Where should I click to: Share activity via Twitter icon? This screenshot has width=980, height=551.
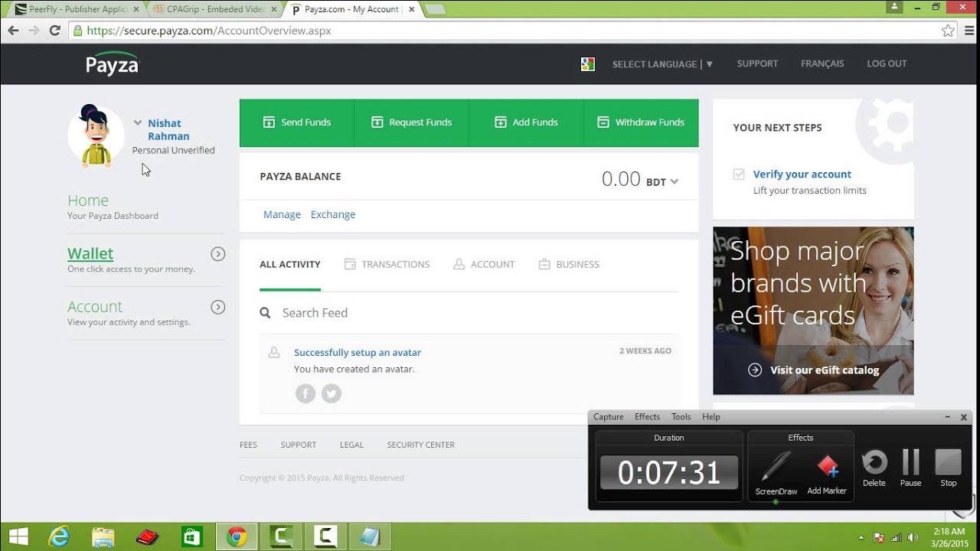click(331, 393)
